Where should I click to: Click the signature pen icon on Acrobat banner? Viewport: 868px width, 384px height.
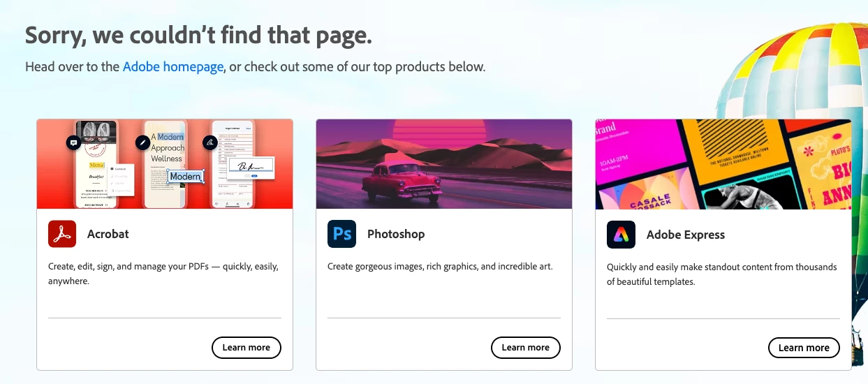pyautogui.click(x=210, y=142)
